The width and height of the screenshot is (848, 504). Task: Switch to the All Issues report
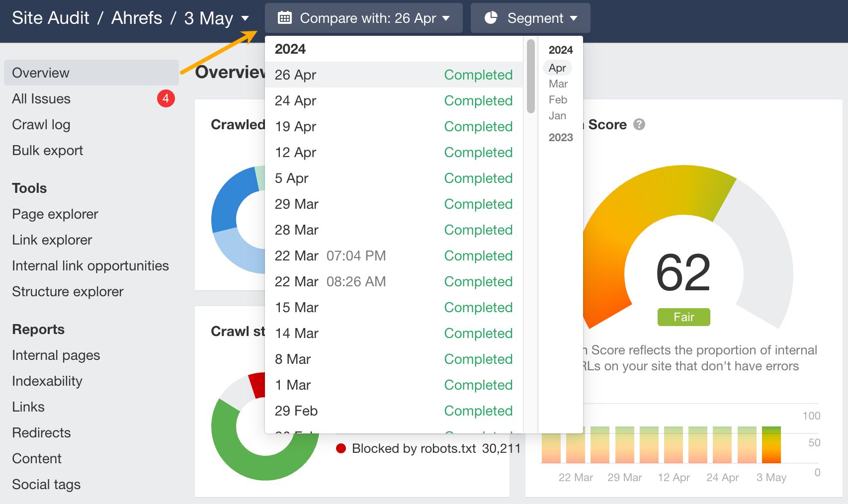[x=41, y=98]
